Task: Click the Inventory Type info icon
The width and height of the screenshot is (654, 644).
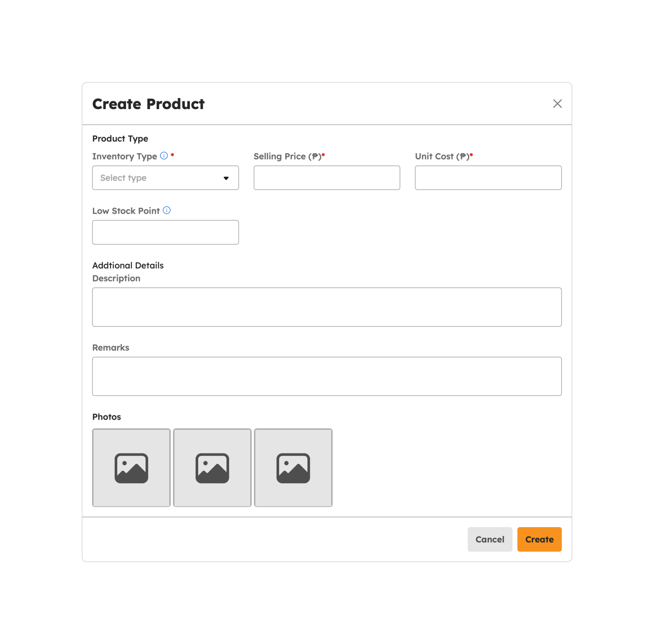Action: 164,156
